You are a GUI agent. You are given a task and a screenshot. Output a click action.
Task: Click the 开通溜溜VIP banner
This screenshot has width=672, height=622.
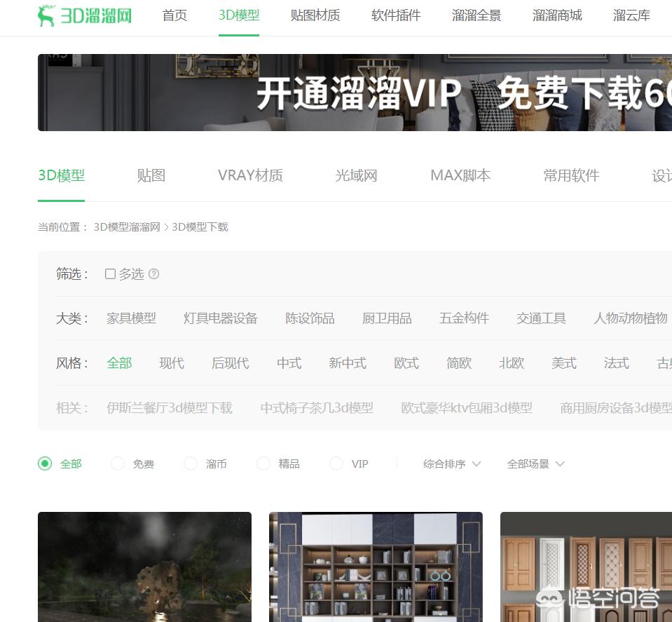click(355, 93)
